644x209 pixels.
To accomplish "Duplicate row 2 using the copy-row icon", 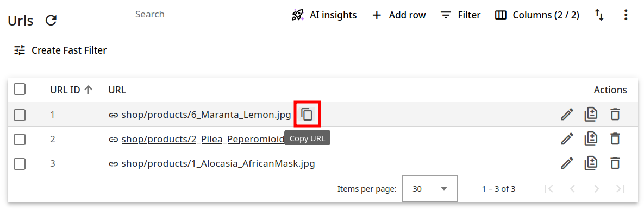I will point(591,139).
